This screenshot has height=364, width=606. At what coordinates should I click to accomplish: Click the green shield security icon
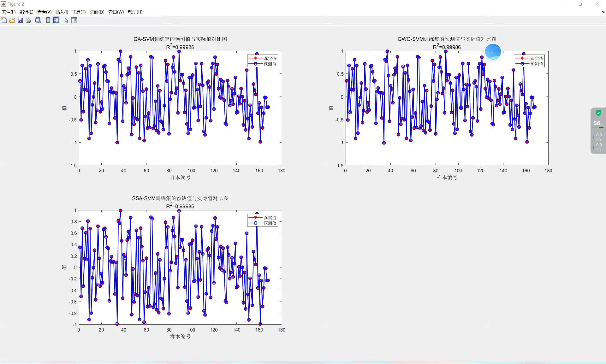coord(598,113)
